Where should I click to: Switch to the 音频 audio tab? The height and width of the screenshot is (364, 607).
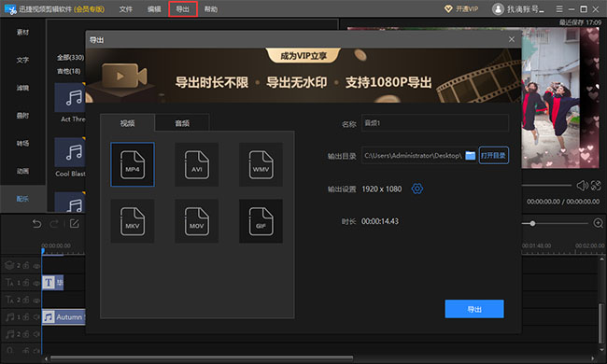coord(182,123)
